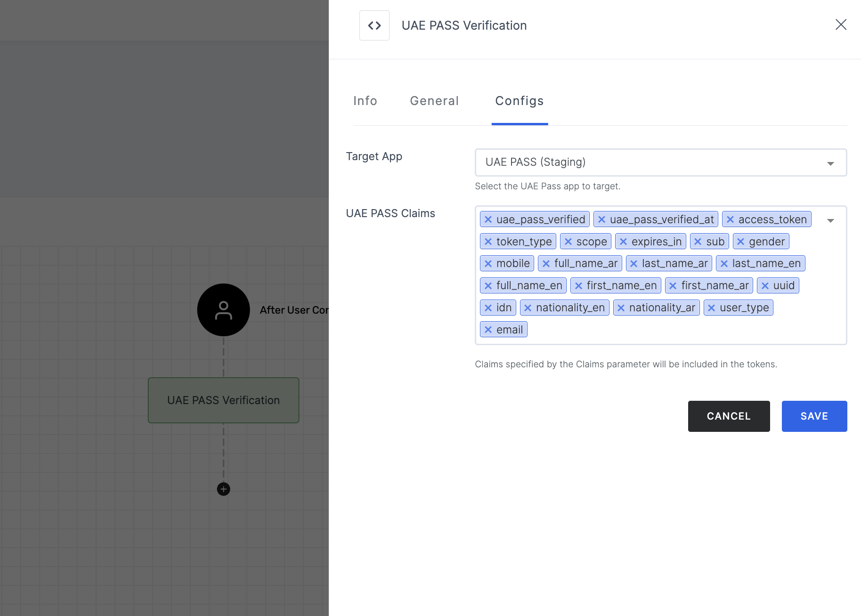The height and width of the screenshot is (616, 861).
Task: Click the CANCEL button
Action: click(x=729, y=416)
